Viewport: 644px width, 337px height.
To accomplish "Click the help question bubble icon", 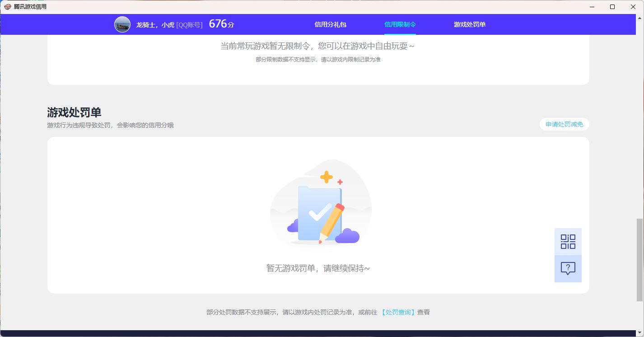I will click(568, 269).
